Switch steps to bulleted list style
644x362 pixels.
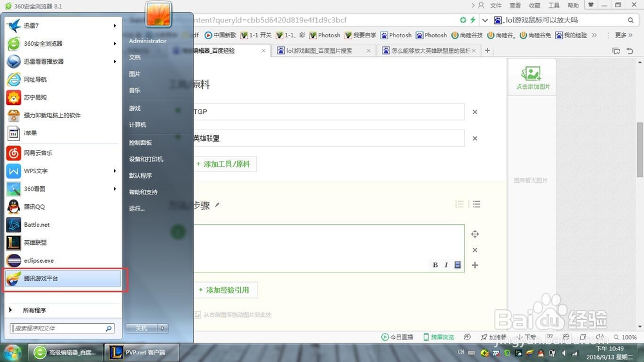coord(477,204)
